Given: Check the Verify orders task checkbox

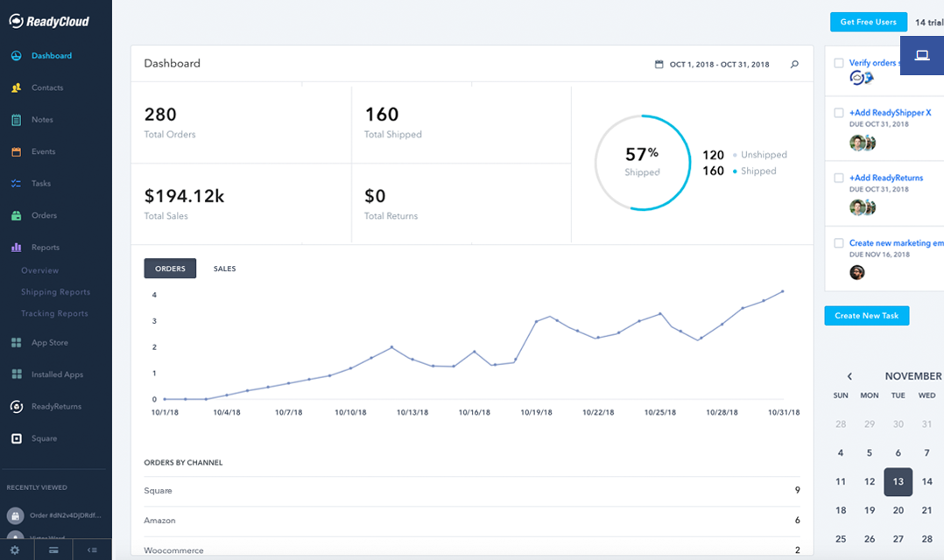Looking at the screenshot, I should click(x=839, y=63).
